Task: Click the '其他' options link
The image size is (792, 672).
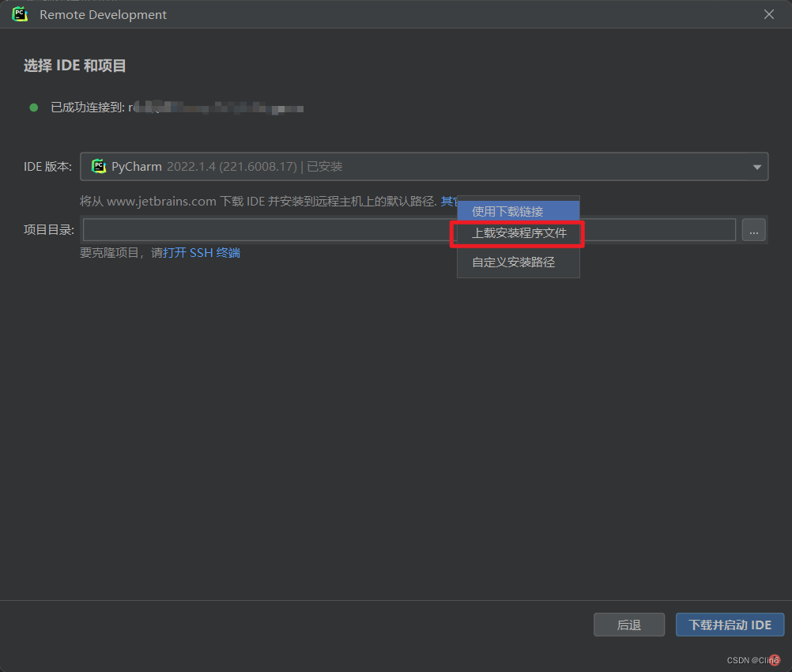Action: click(450, 202)
